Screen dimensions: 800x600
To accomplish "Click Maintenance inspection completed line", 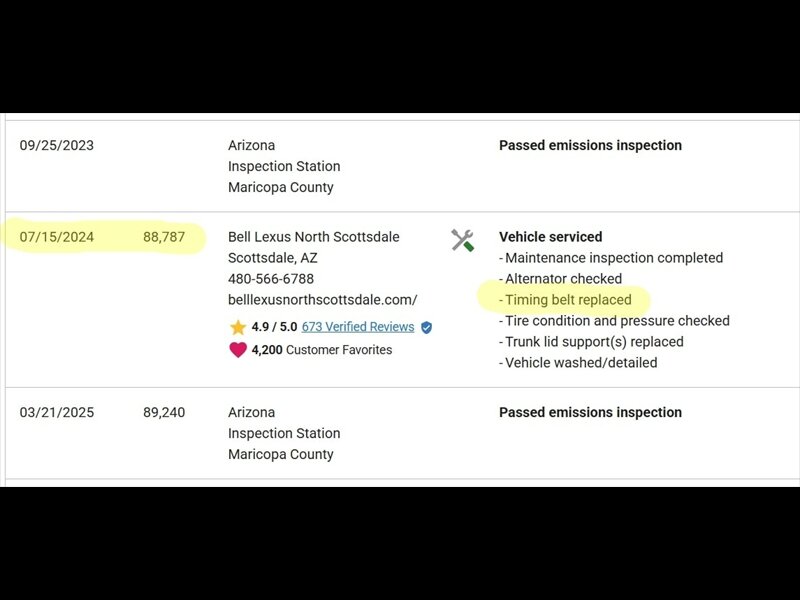I will [611, 258].
